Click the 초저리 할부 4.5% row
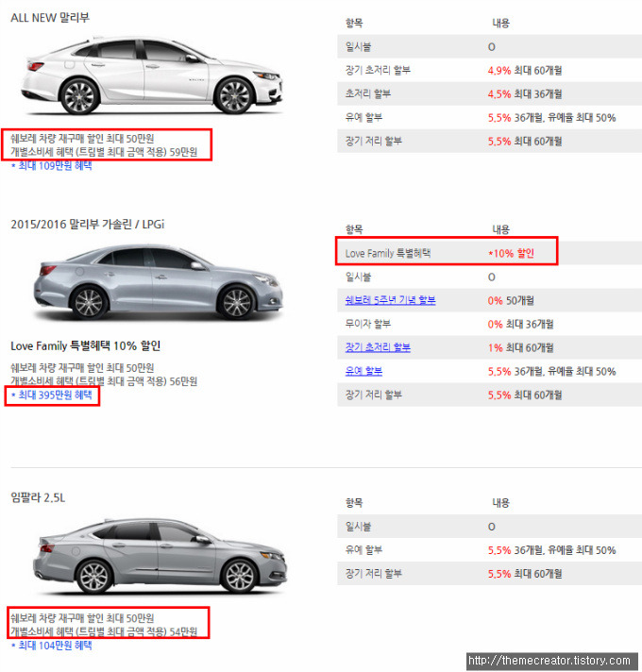Viewport: 642px width, 672px height. [489, 93]
